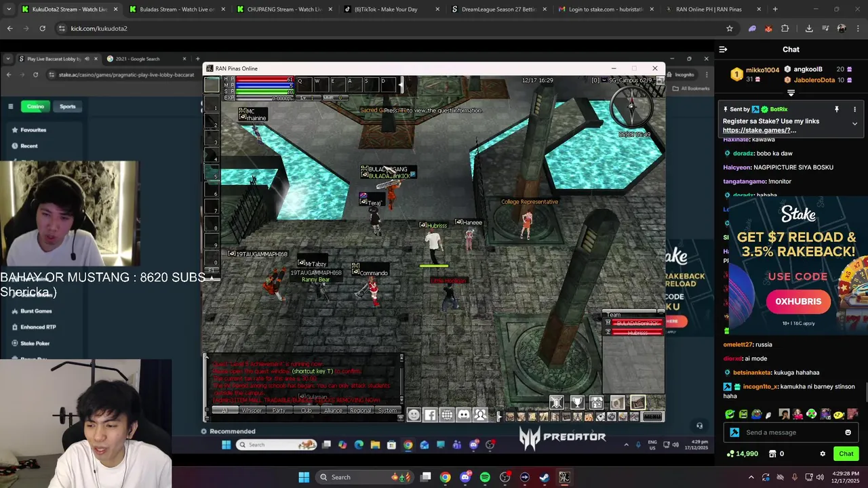Open the channel points 14,990 balance
Viewport: 868px width, 488px height.
tap(742, 453)
